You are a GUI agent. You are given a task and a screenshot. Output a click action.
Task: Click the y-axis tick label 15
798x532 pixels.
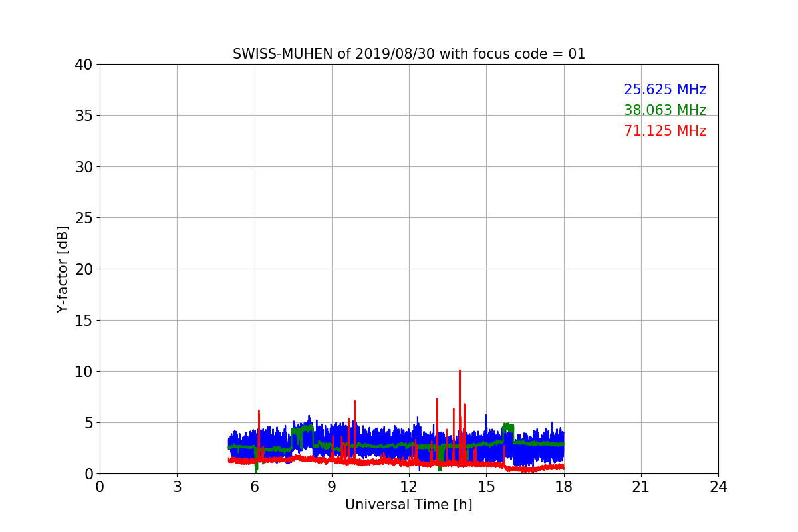coord(84,321)
